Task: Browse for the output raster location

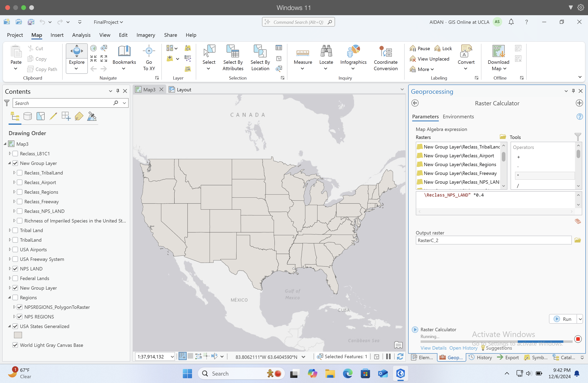Action: pos(578,240)
